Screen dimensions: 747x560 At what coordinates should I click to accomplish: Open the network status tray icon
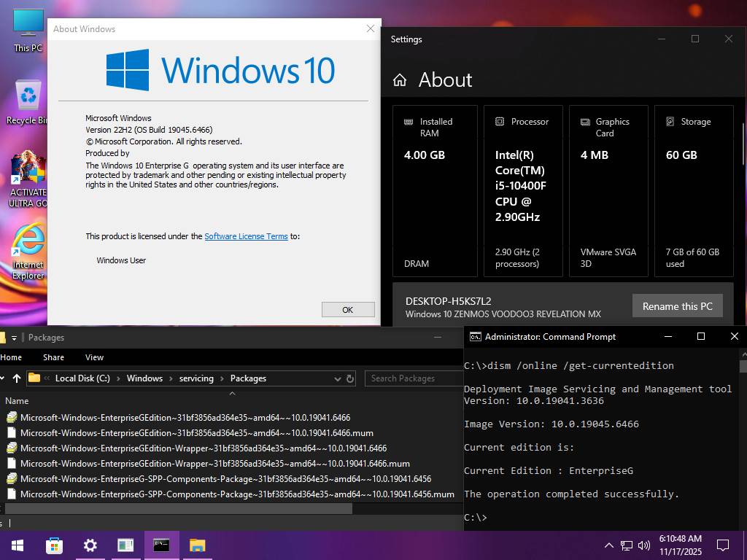[627, 545]
